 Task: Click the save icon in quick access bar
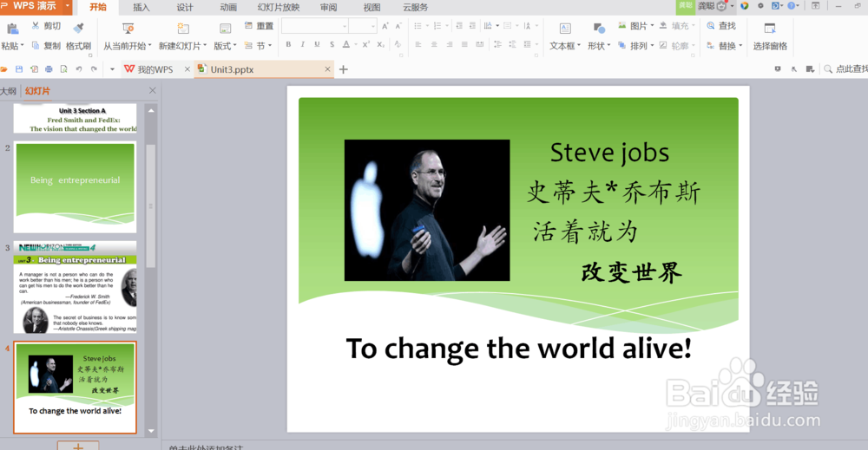[x=19, y=69]
